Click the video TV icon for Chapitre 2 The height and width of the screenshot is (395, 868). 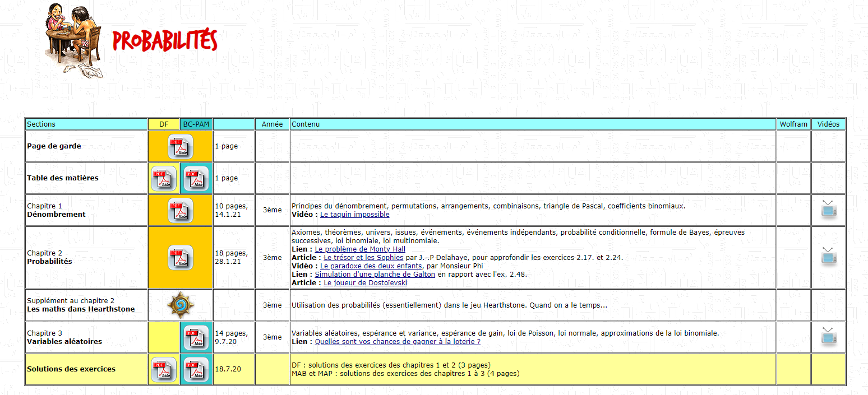(x=828, y=256)
